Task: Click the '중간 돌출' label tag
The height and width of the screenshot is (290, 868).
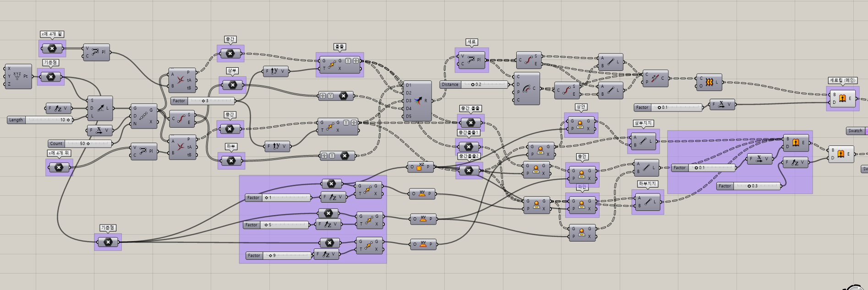Action: point(470,108)
